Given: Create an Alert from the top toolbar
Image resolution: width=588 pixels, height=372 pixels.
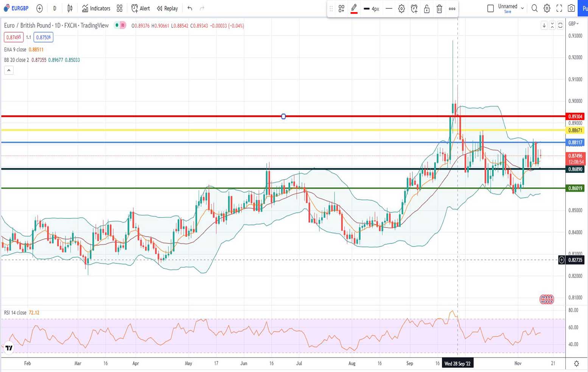Looking at the screenshot, I should [140, 8].
